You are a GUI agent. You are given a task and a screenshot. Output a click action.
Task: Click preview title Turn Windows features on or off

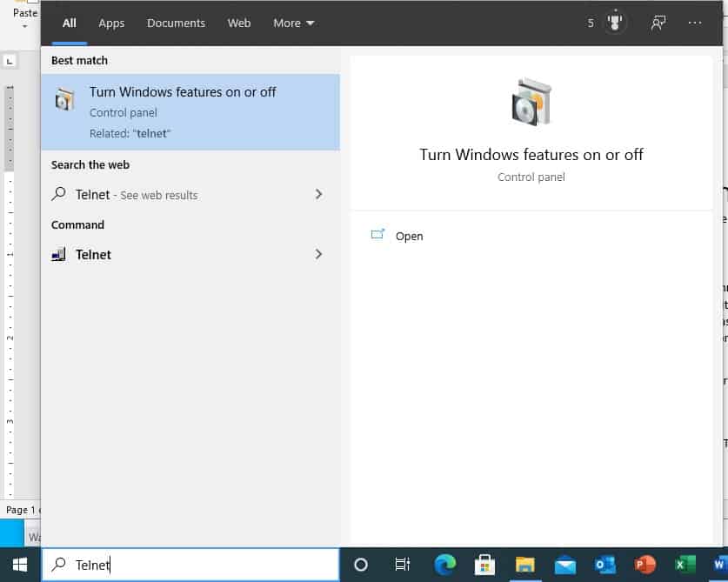coord(531,155)
